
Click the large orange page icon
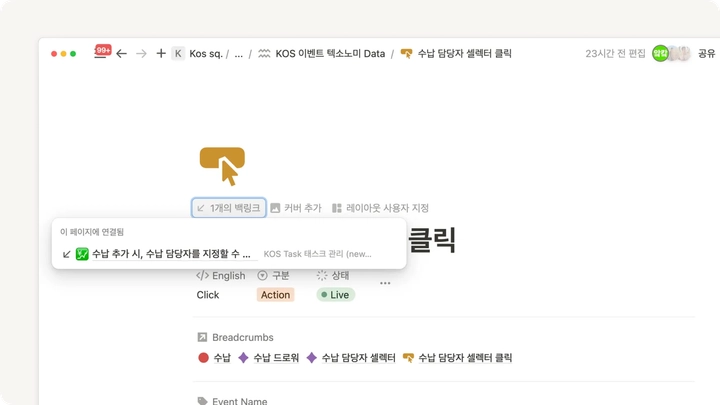tap(222, 166)
